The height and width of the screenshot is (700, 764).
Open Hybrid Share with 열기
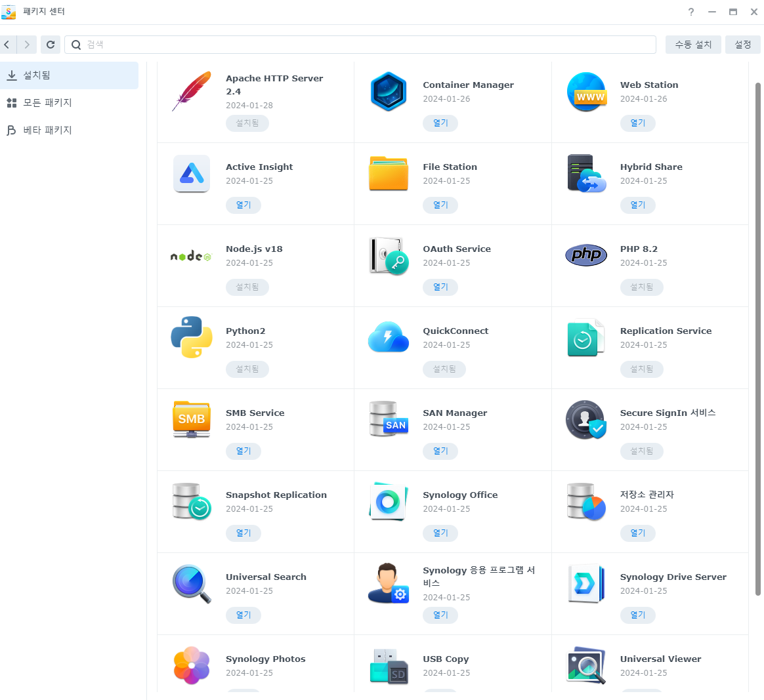638,205
